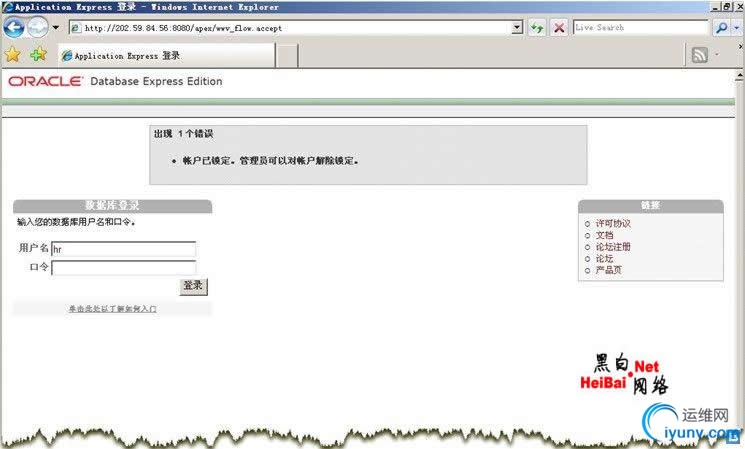This screenshot has width=745, height=449.
Task: Click the 数据库登录 panel header
Action: (113, 206)
